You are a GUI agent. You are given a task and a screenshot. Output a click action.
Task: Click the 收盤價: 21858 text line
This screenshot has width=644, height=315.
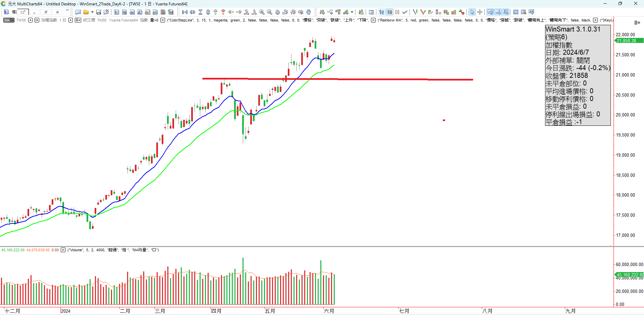point(567,75)
